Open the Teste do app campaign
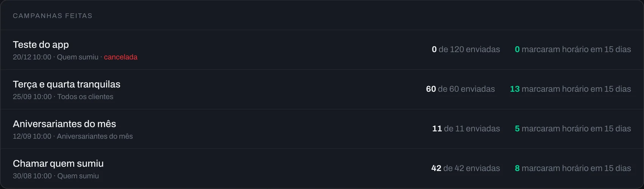The image size is (644, 189). click(322, 50)
